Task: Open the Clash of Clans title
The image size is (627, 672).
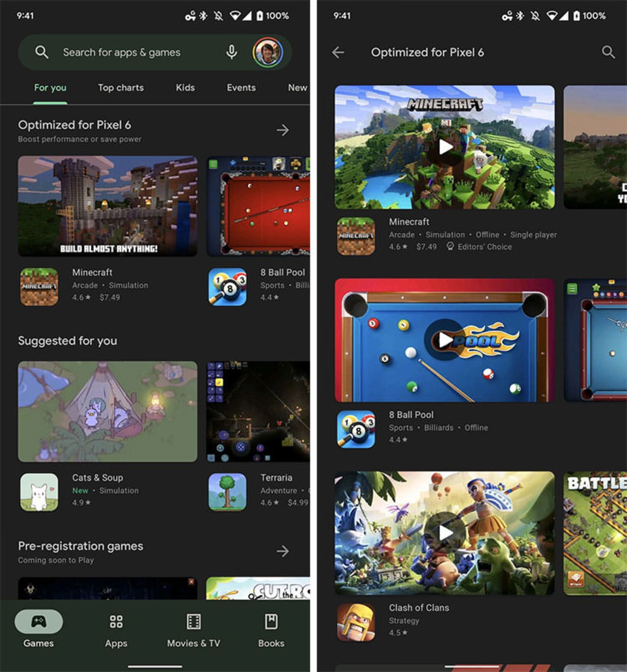Action: pyautogui.click(x=419, y=608)
